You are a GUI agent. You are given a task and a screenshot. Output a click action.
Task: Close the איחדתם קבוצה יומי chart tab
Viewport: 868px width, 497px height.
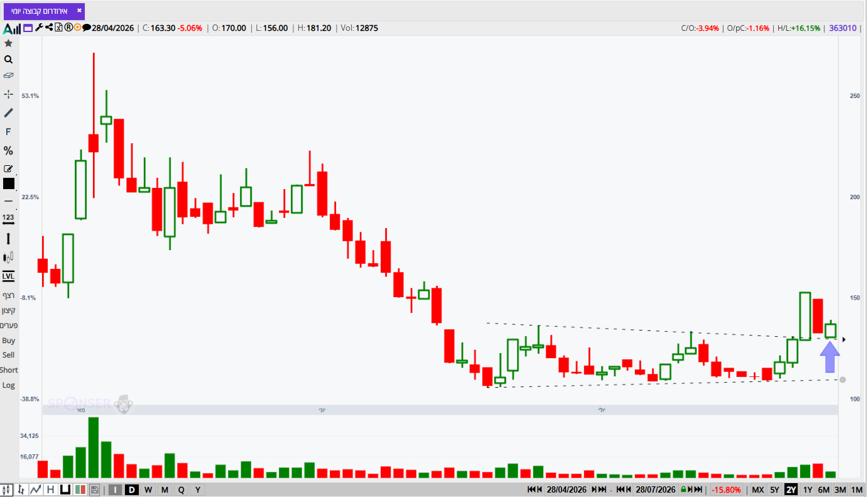[x=79, y=11]
